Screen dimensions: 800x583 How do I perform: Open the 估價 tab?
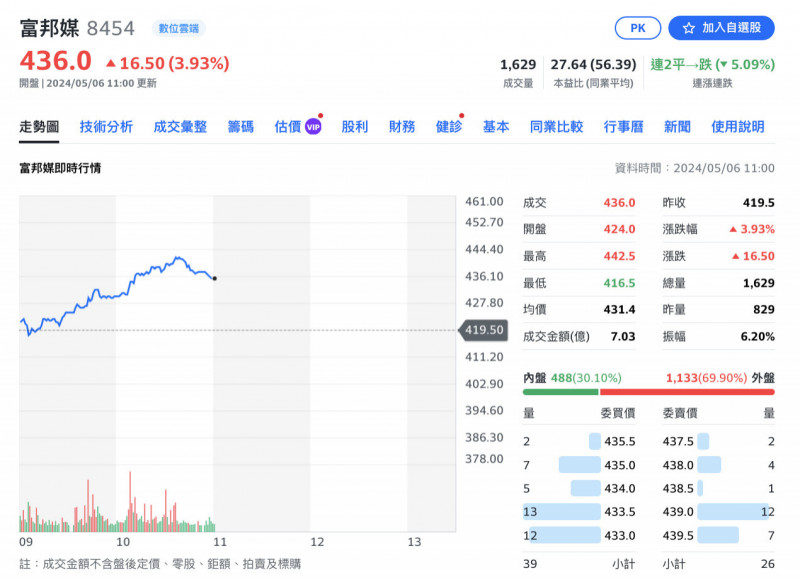[x=288, y=126]
